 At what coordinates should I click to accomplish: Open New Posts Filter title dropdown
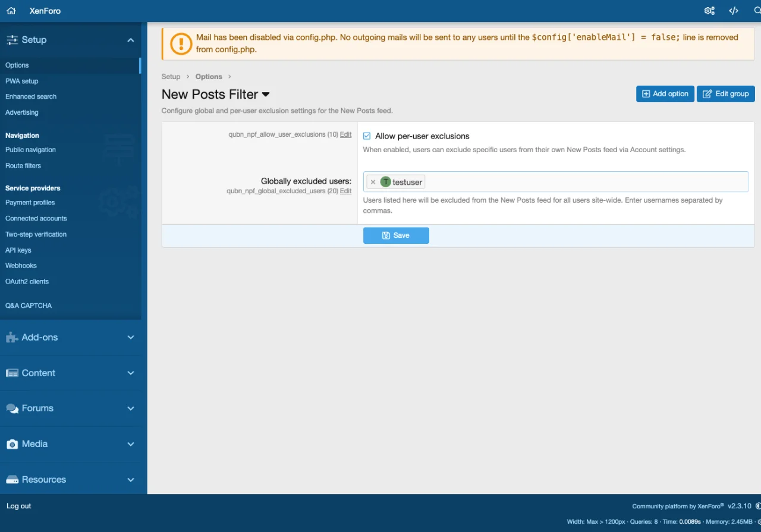(x=266, y=95)
